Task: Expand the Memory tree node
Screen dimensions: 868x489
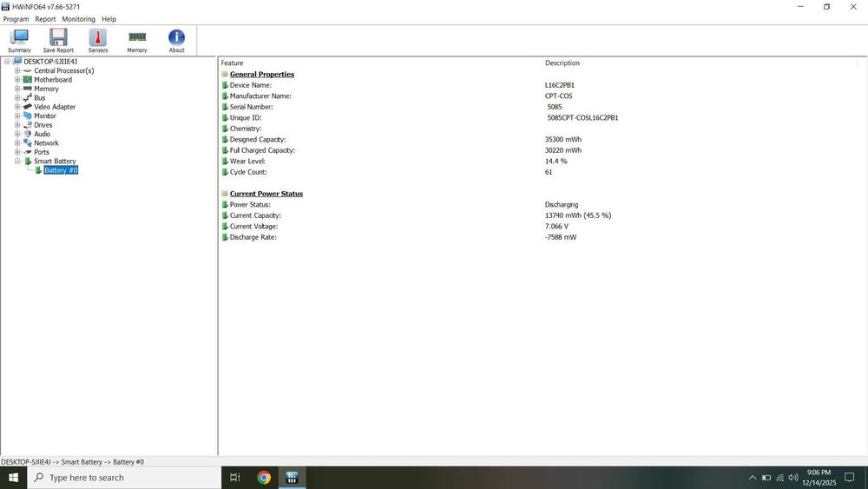Action: 17,89
